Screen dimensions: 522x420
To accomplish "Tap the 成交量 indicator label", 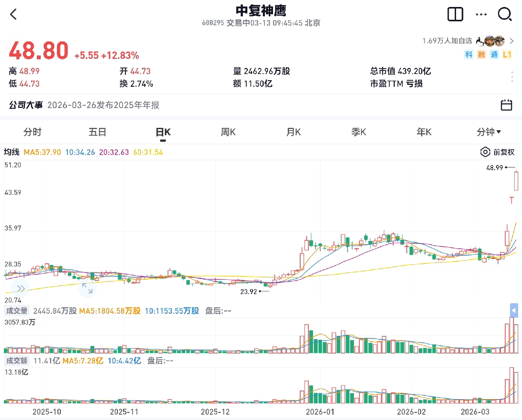I will 17,311.
